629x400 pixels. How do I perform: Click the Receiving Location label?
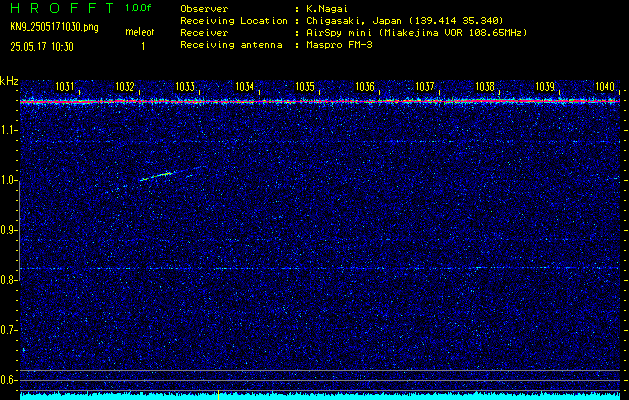point(234,20)
